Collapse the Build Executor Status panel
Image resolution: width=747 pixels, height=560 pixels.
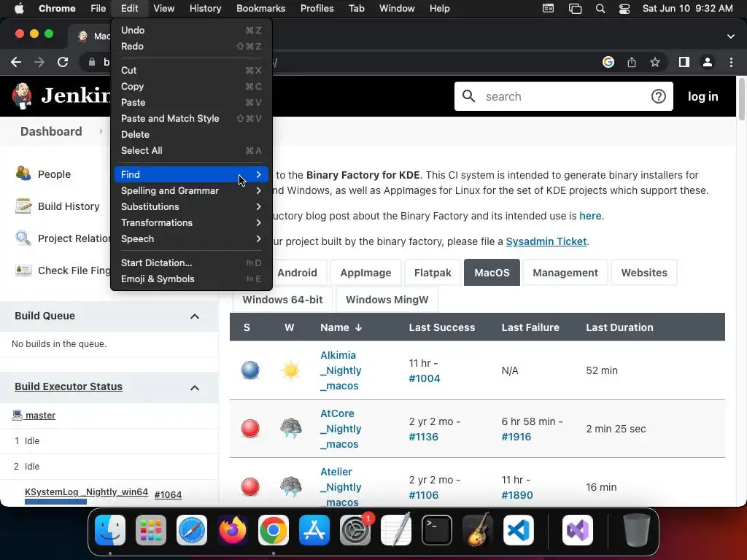[194, 388]
